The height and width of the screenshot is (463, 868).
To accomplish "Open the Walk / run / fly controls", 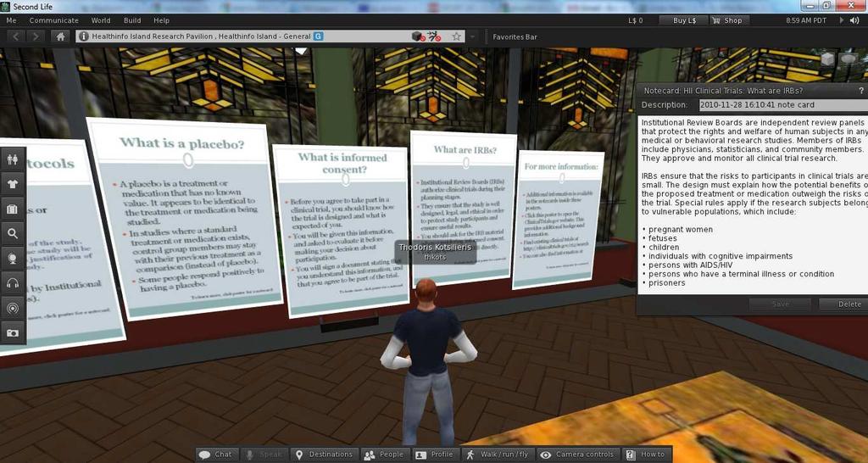I will pos(498,455).
